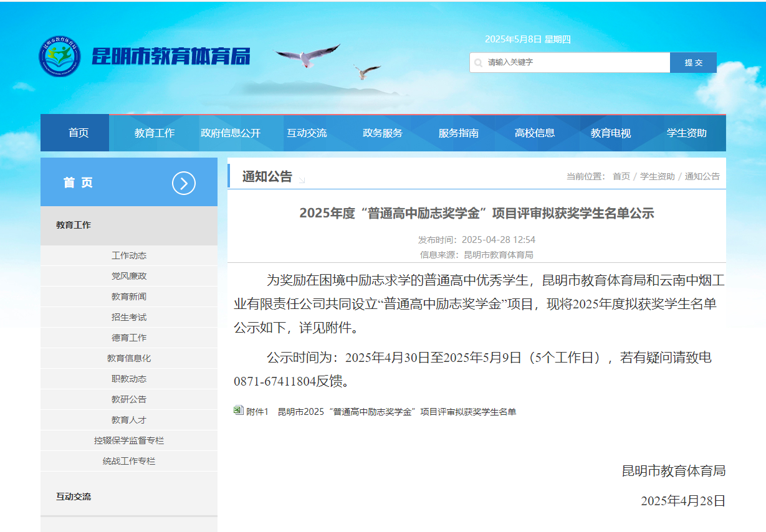Click the Excel attachment file icon
The image size is (766, 532).
(238, 411)
